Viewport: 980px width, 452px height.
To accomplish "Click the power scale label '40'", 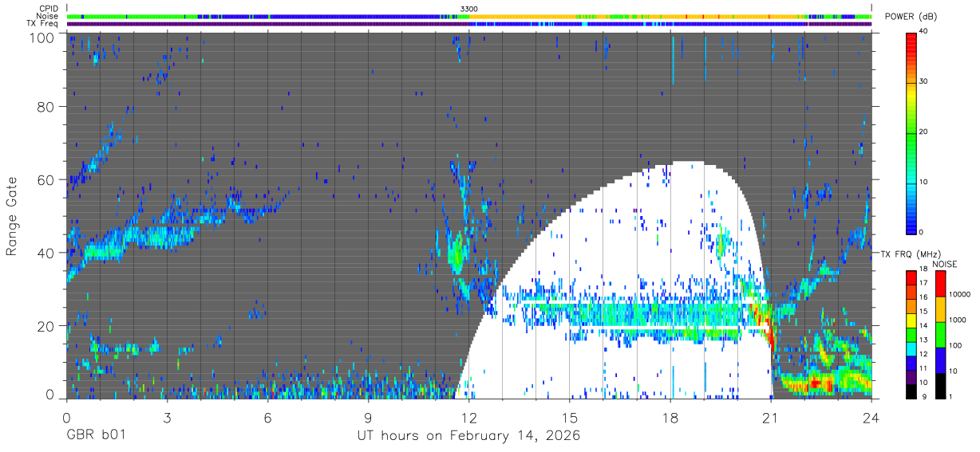I will coord(925,32).
